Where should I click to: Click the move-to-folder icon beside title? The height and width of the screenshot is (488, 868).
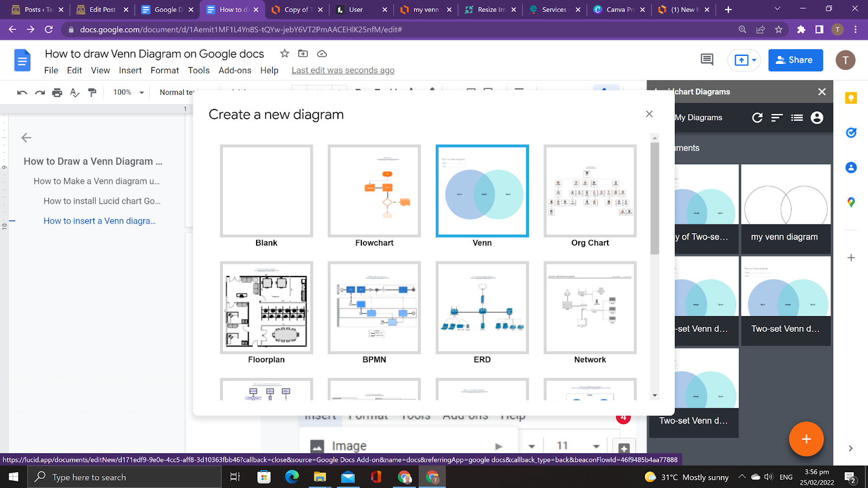coord(303,53)
